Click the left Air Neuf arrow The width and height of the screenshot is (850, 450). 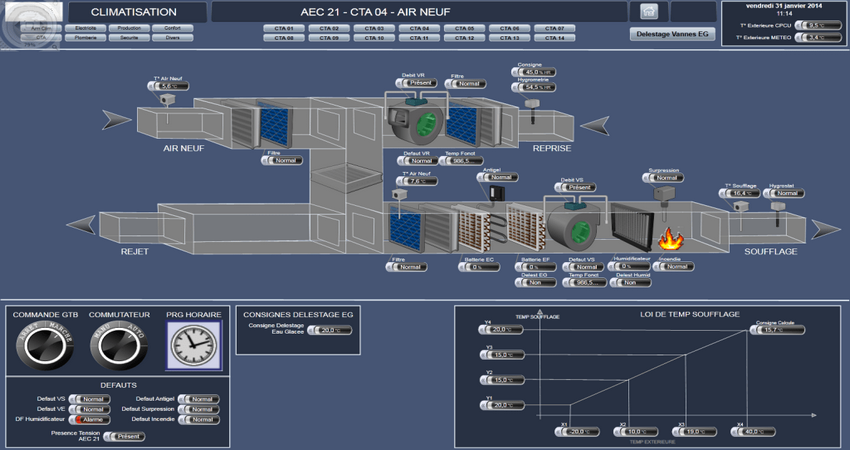(x=116, y=121)
